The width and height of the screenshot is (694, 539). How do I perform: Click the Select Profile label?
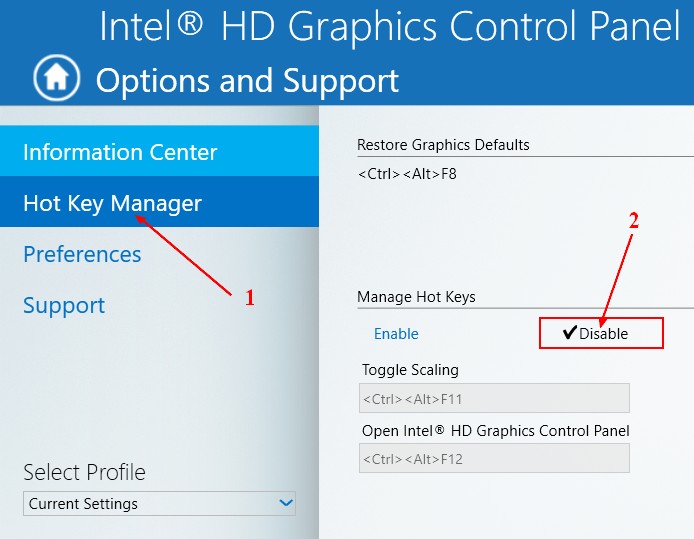84,472
